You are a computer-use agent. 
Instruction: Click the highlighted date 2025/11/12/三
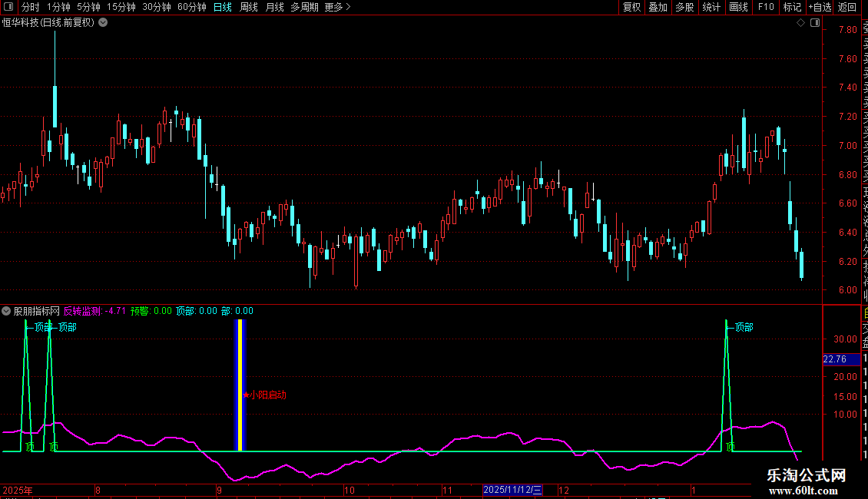click(512, 490)
